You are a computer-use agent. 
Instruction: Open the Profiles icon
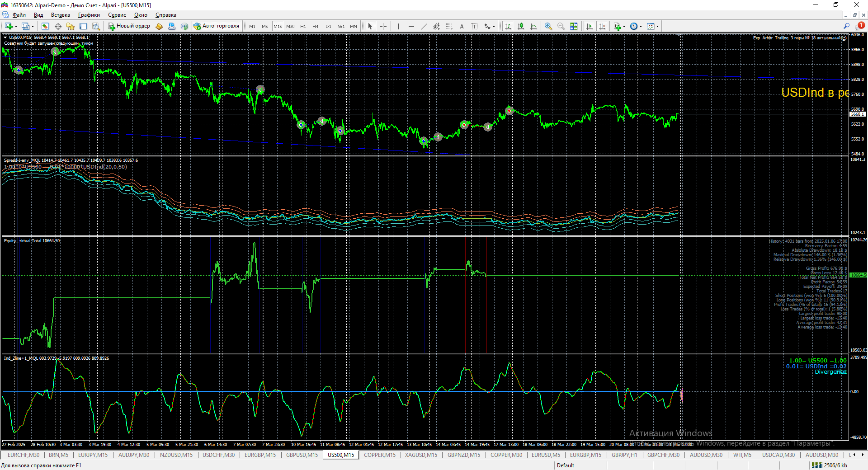point(26,26)
